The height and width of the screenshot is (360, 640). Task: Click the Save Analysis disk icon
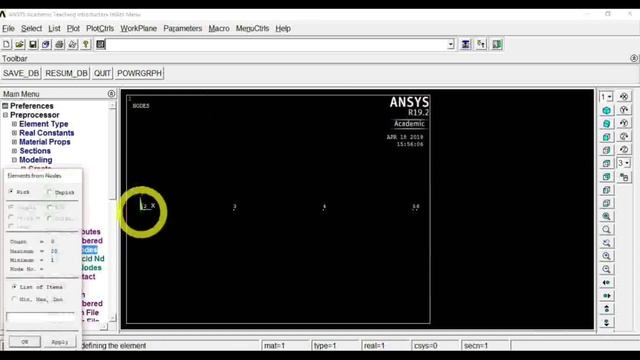(33, 44)
